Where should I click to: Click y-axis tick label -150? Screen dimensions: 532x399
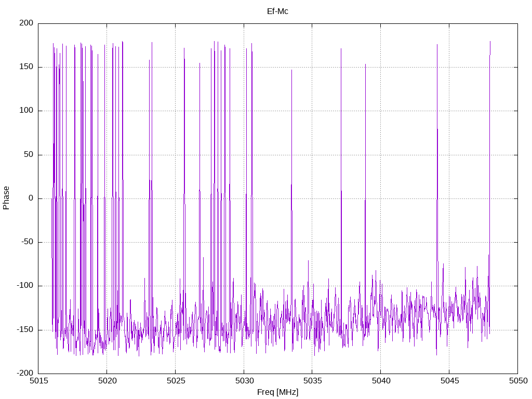point(25,329)
